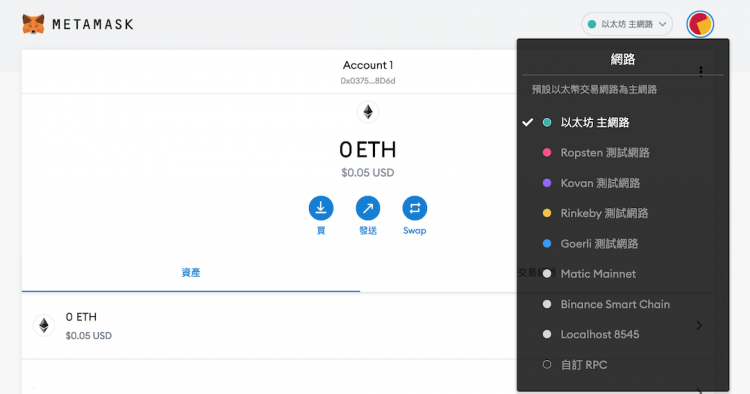Click the 發送 label under the arrow icon

click(x=368, y=230)
